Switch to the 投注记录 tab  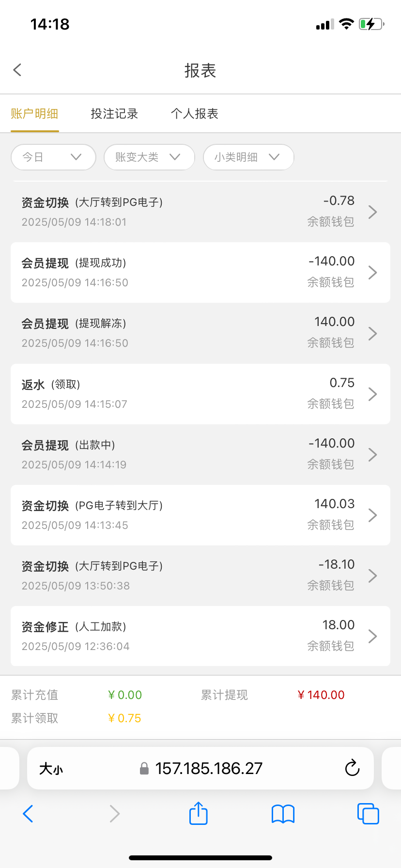pyautogui.click(x=114, y=114)
